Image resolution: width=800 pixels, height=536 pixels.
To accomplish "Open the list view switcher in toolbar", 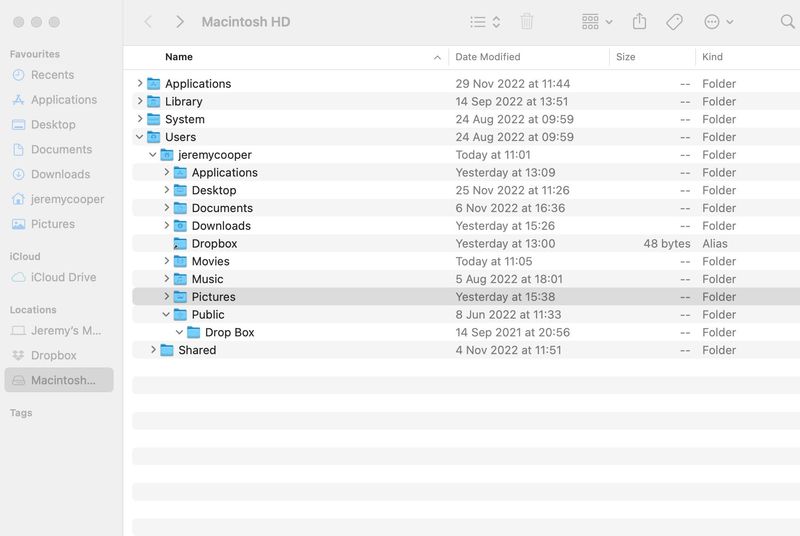I will pyautogui.click(x=485, y=22).
